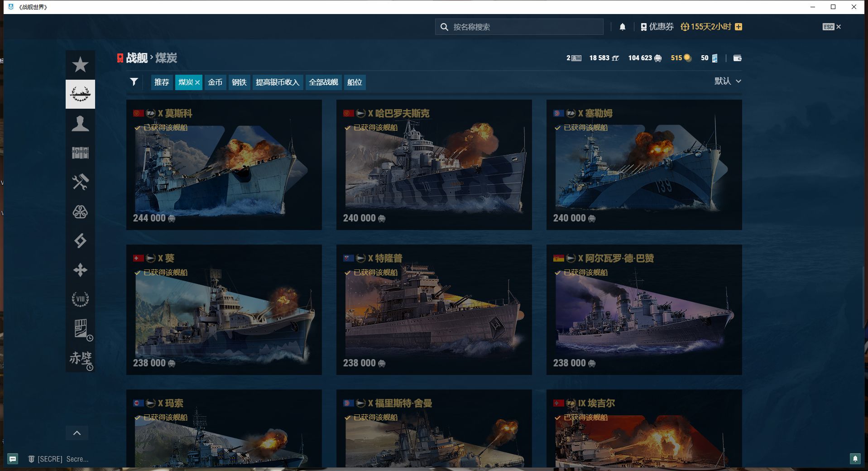The height and width of the screenshot is (471, 868).
Task: Add premium time with plus button
Action: pyautogui.click(x=739, y=27)
